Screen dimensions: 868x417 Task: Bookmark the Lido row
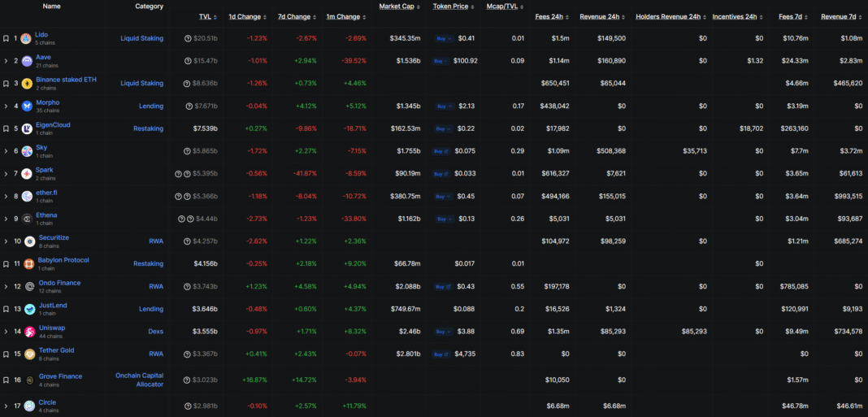pos(6,39)
